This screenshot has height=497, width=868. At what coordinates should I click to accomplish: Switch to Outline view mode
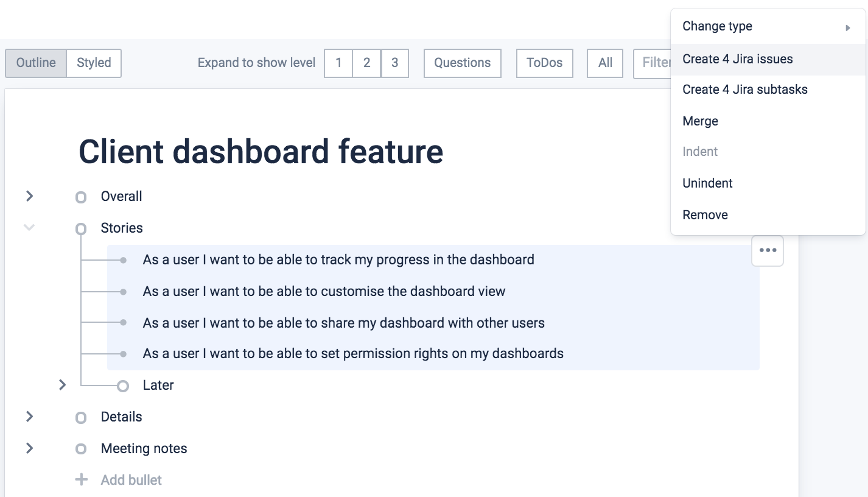[36, 63]
